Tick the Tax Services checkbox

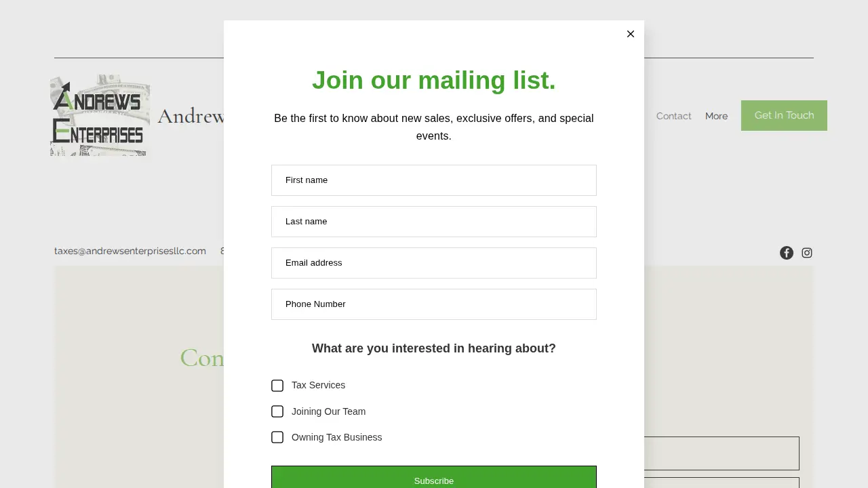point(277,386)
